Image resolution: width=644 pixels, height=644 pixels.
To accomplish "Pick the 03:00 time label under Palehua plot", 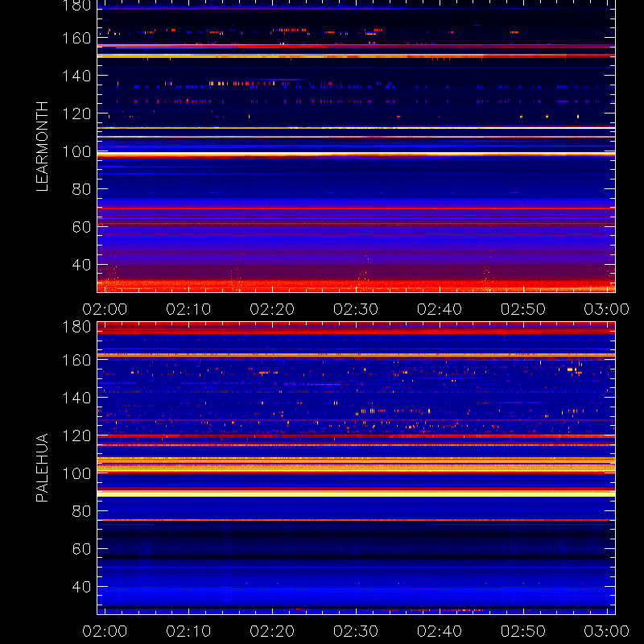I will pyautogui.click(x=607, y=631).
